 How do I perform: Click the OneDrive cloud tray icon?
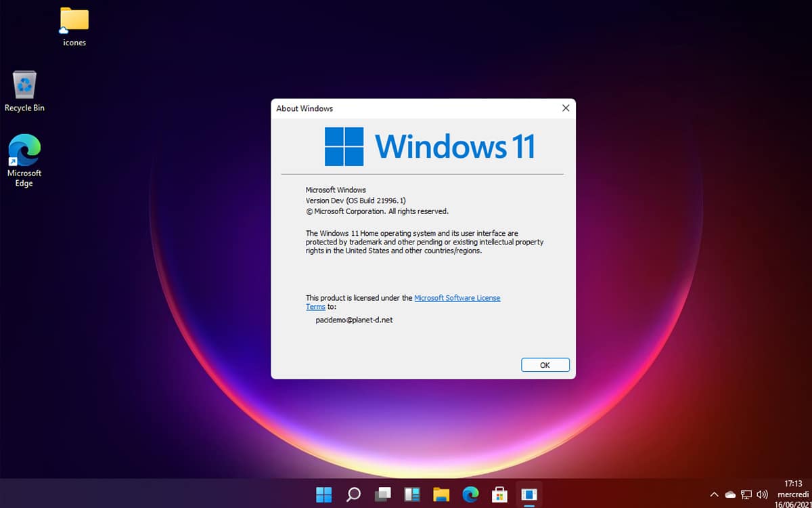730,495
